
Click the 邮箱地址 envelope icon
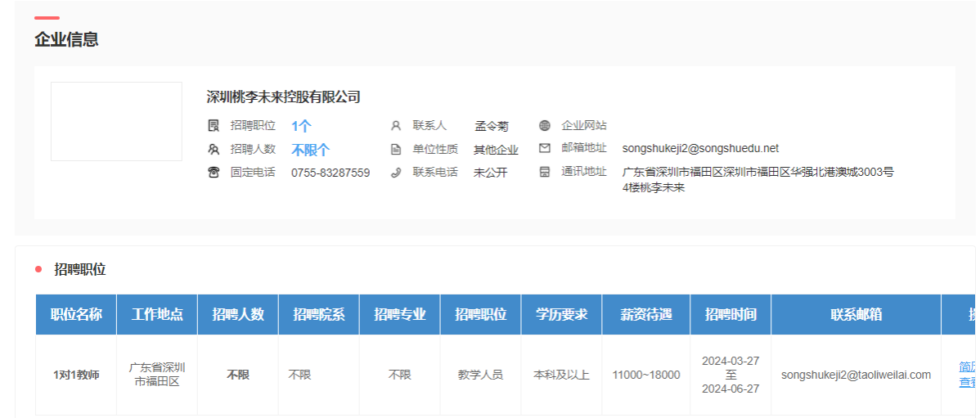pyautogui.click(x=545, y=149)
